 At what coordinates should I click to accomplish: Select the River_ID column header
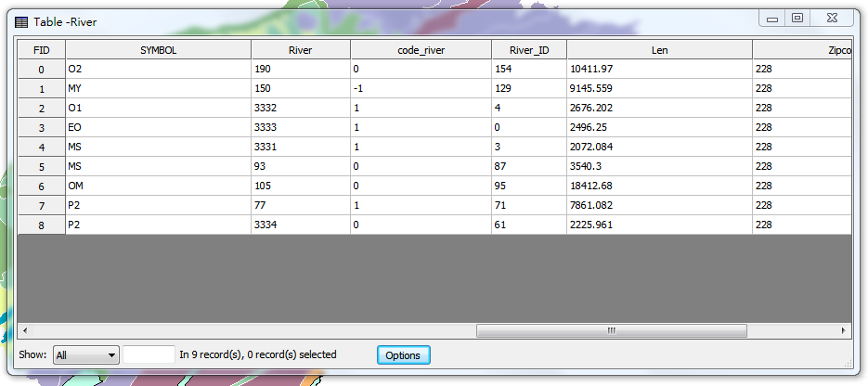(x=529, y=50)
